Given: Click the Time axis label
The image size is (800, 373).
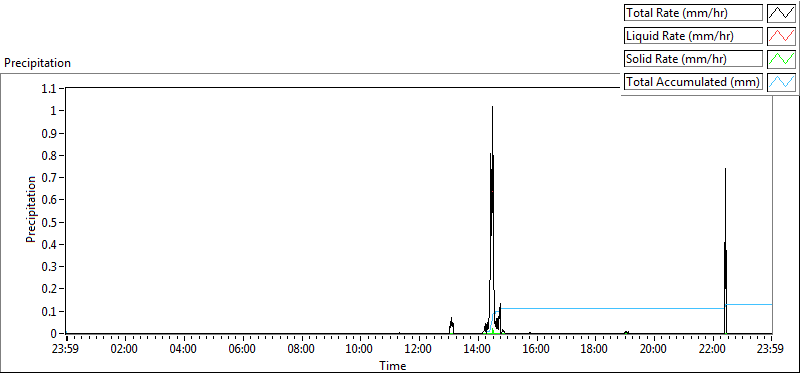Looking at the screenshot, I should (393, 365).
